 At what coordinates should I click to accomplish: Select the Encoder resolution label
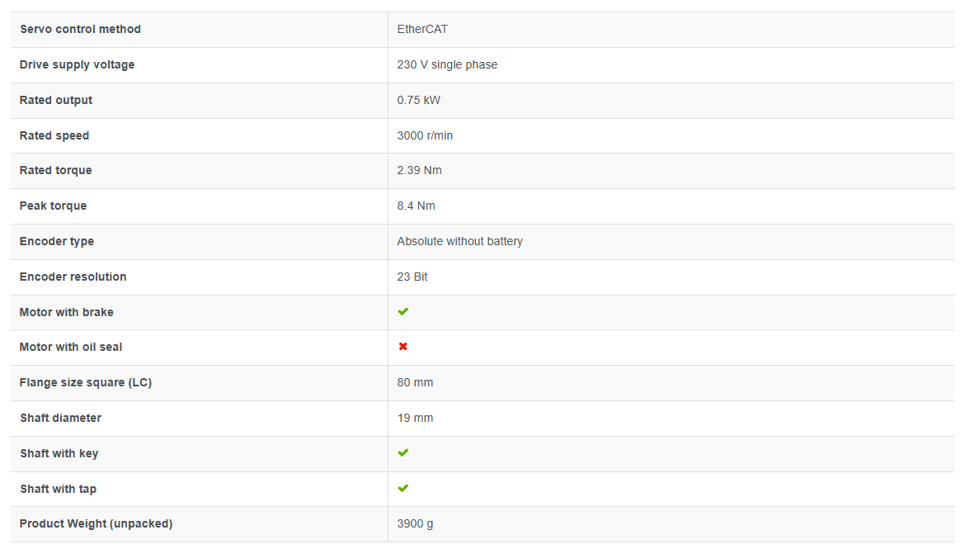73,277
